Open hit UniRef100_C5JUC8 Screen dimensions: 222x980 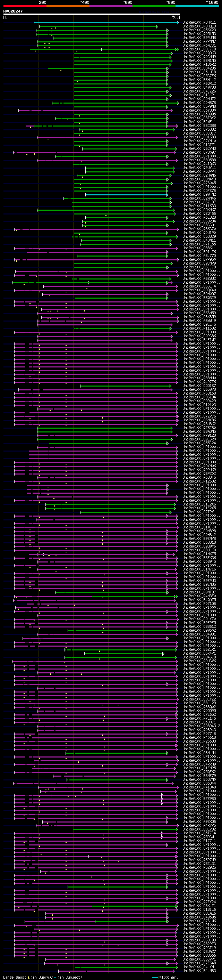(x=199, y=72)
